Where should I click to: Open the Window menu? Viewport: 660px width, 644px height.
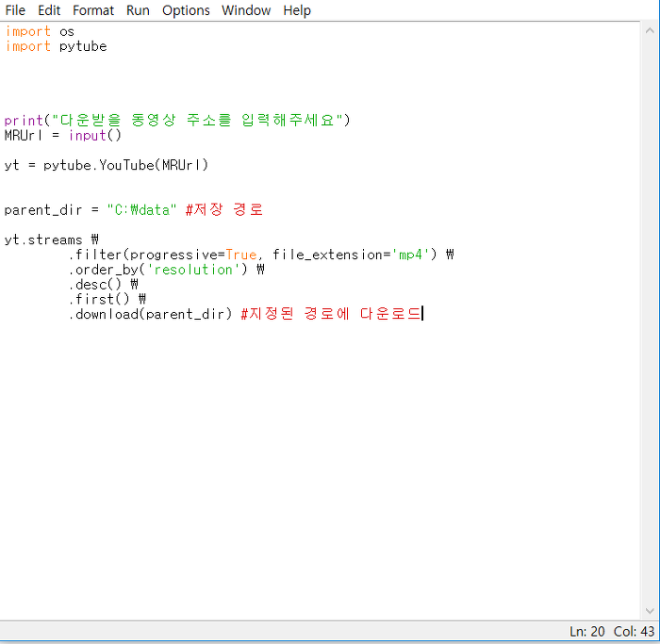[x=246, y=10]
